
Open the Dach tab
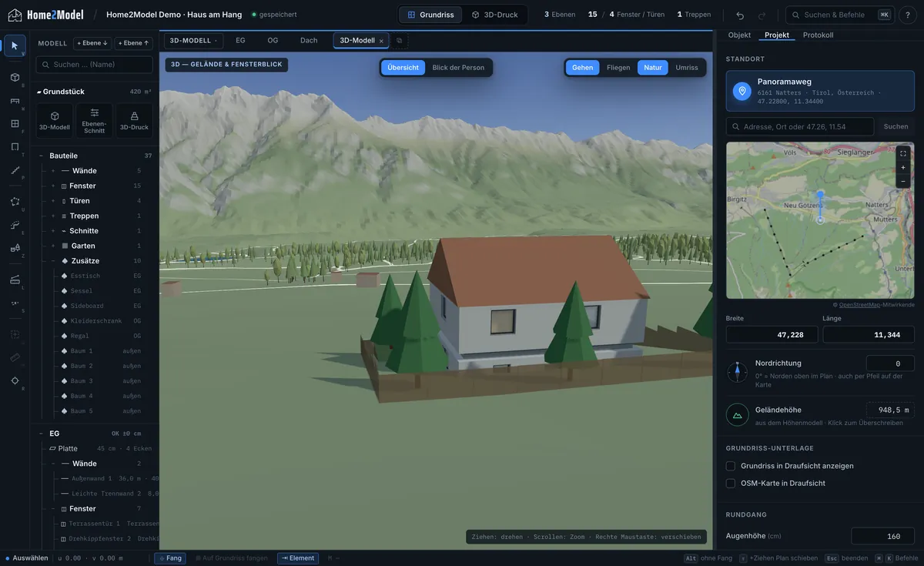(309, 41)
